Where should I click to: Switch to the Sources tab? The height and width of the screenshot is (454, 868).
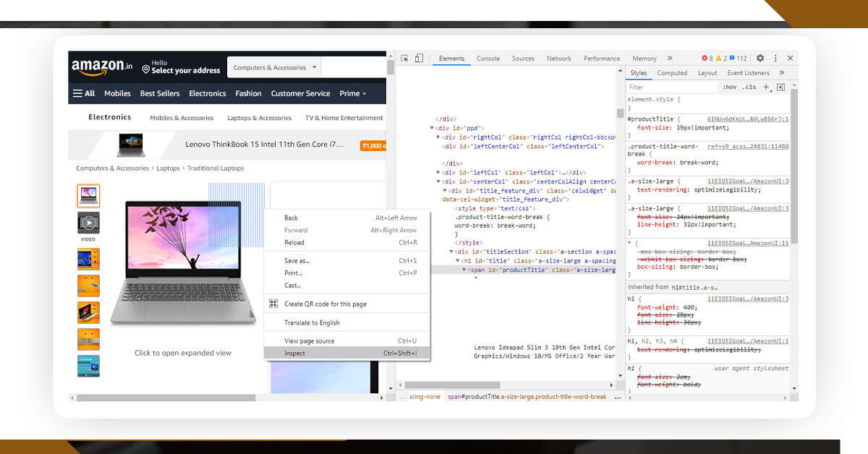[x=523, y=59]
